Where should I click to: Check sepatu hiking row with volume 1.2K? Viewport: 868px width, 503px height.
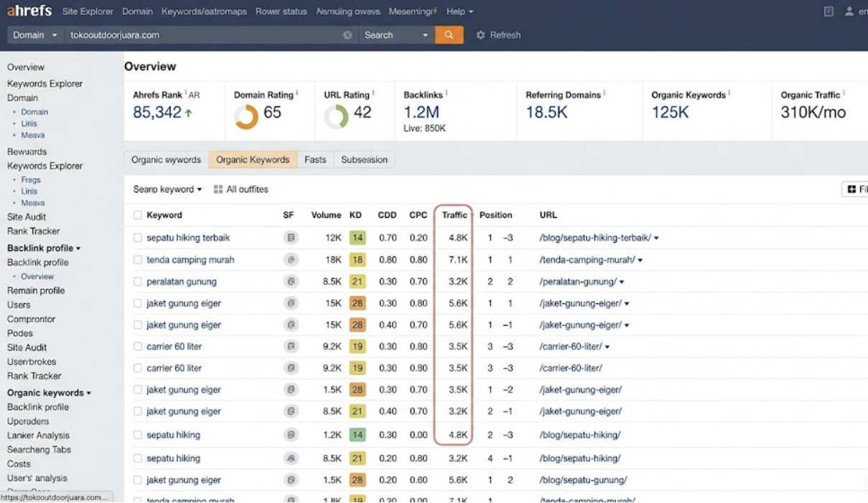tap(138, 435)
